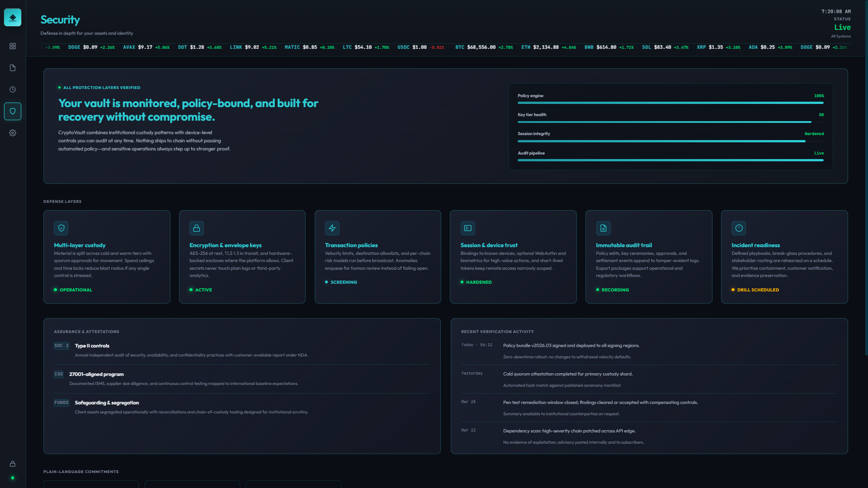Click the Session & device trust icon

[468, 228]
